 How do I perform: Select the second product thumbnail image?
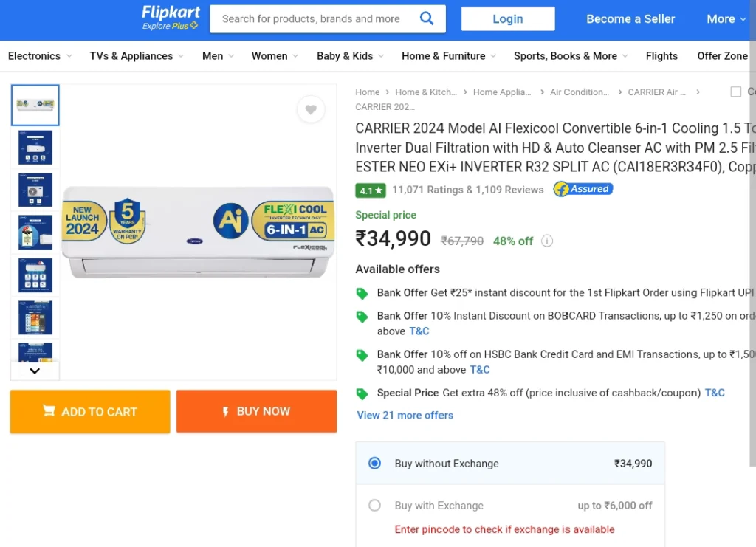point(35,148)
